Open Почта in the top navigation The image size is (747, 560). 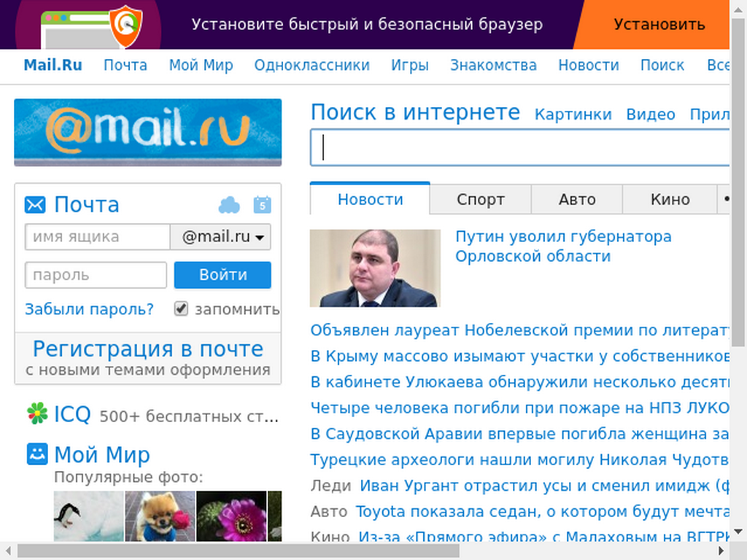[x=125, y=65]
